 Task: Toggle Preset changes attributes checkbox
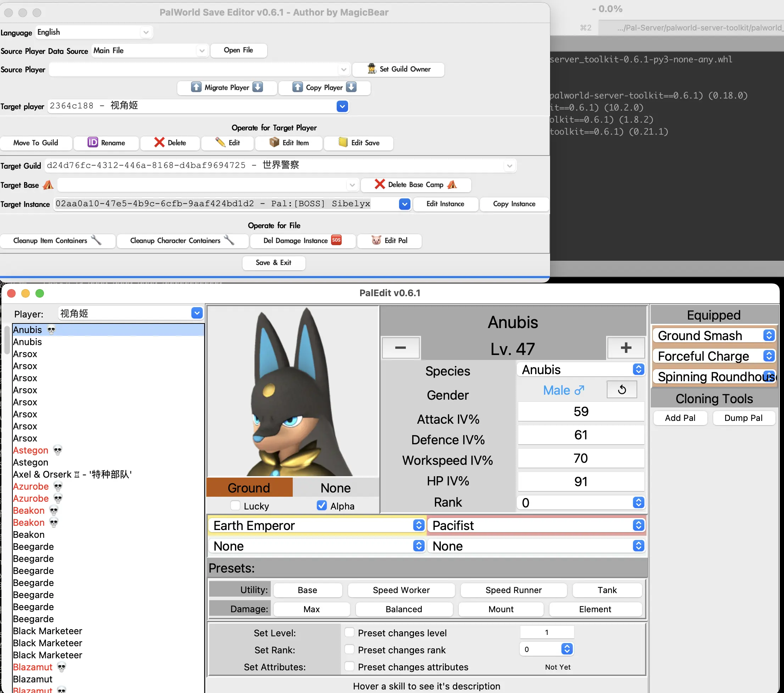(x=349, y=666)
